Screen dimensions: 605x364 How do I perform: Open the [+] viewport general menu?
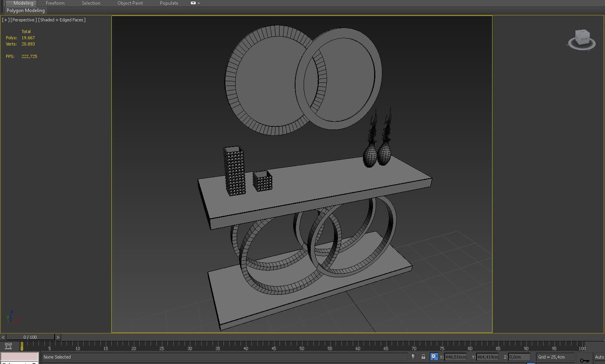point(6,20)
